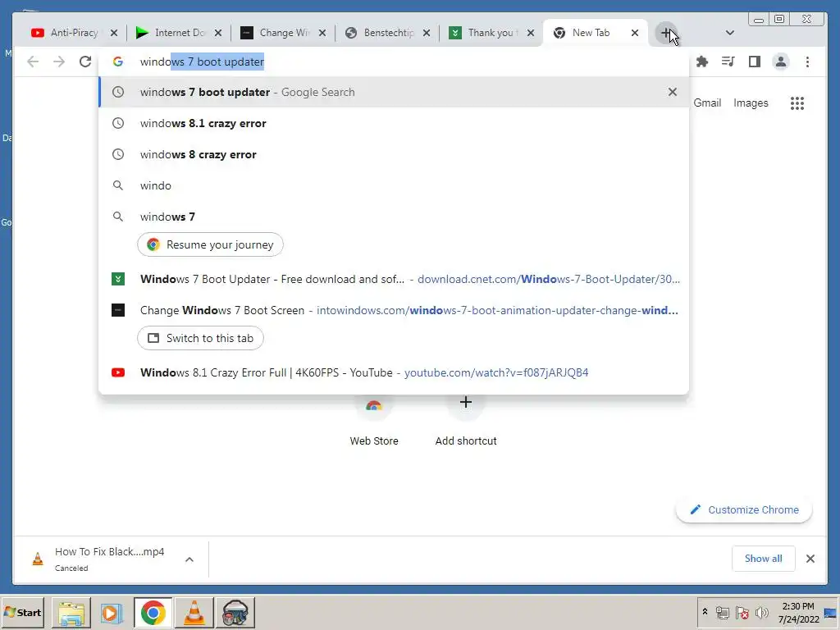Click Show all downloads
Screen dimensions: 840x630
764,559
